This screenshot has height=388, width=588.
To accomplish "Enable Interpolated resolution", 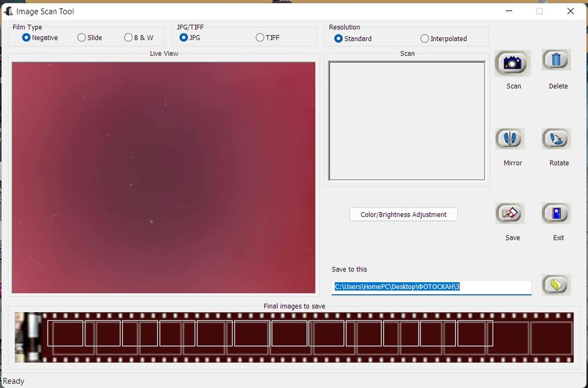I will [x=425, y=39].
